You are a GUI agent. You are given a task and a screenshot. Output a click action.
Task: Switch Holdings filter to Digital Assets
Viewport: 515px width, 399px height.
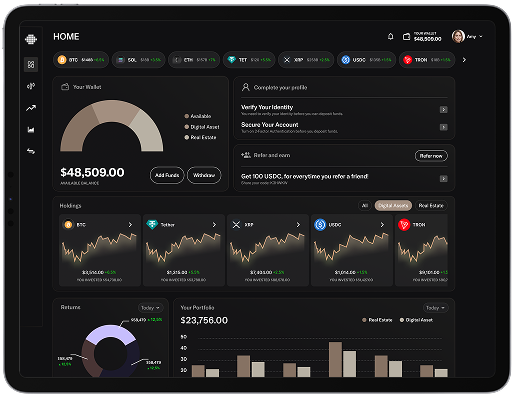tap(393, 206)
